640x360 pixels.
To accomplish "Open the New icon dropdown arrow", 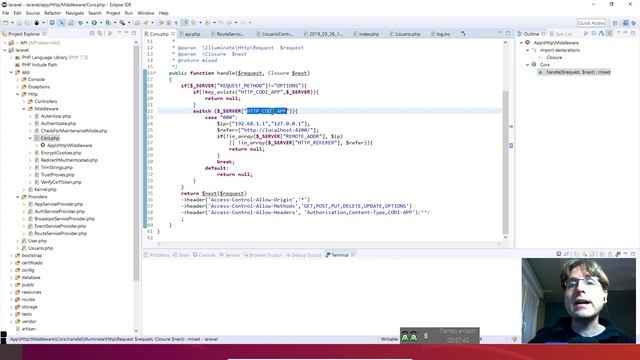I will coord(12,23).
